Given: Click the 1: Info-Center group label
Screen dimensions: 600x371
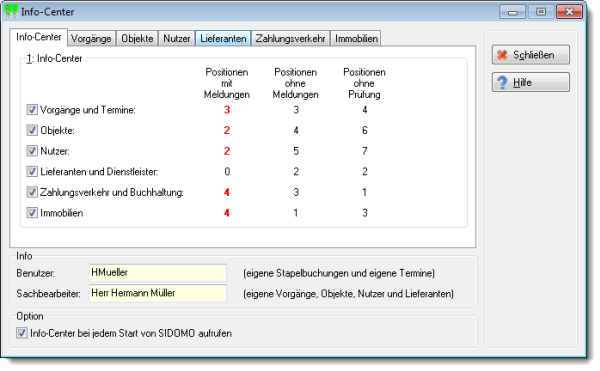Looking at the screenshot, I should (54, 59).
